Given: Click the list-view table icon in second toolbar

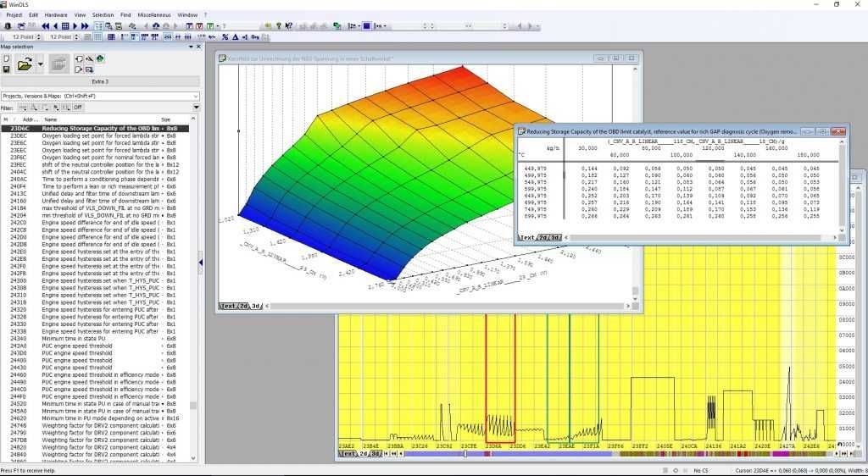Looking at the screenshot, I should tap(111, 37).
